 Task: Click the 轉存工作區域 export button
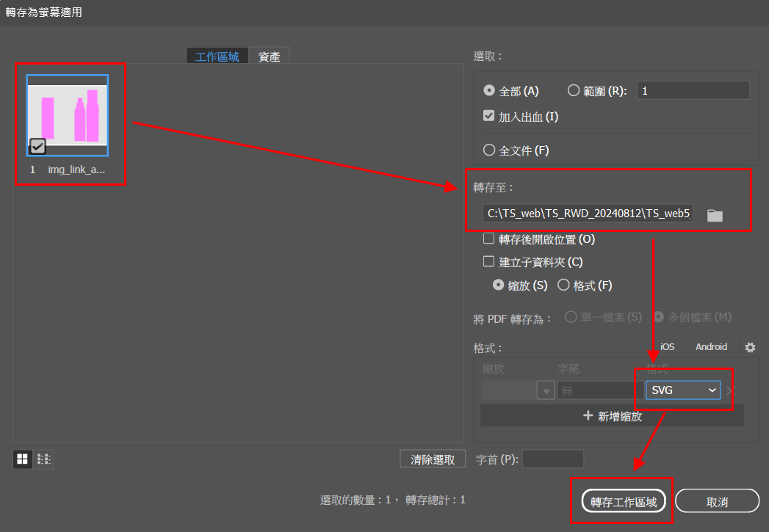point(623,502)
